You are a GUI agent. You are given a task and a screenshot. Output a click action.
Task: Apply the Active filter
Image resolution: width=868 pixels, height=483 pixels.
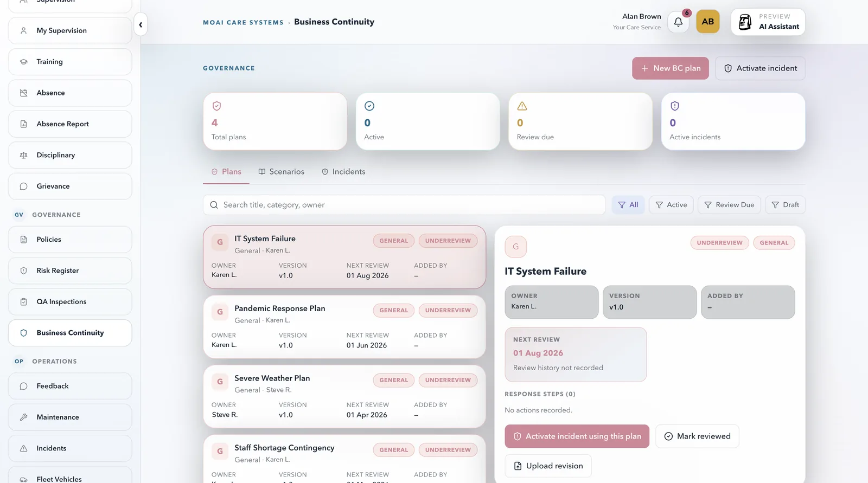coord(671,205)
